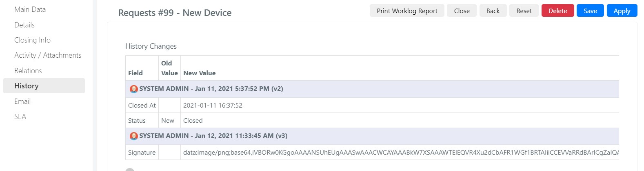Apply the request changes
Image resolution: width=644 pixels, height=171 pixels.
[x=622, y=11]
